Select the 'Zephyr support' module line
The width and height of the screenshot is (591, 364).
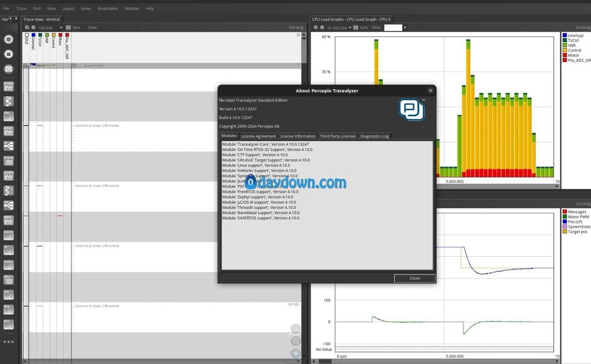coord(257,197)
